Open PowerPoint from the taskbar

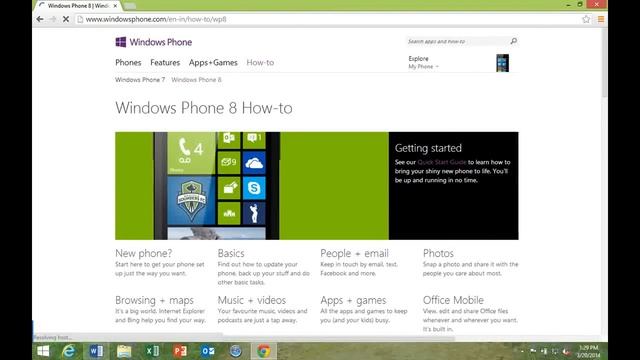(180, 351)
